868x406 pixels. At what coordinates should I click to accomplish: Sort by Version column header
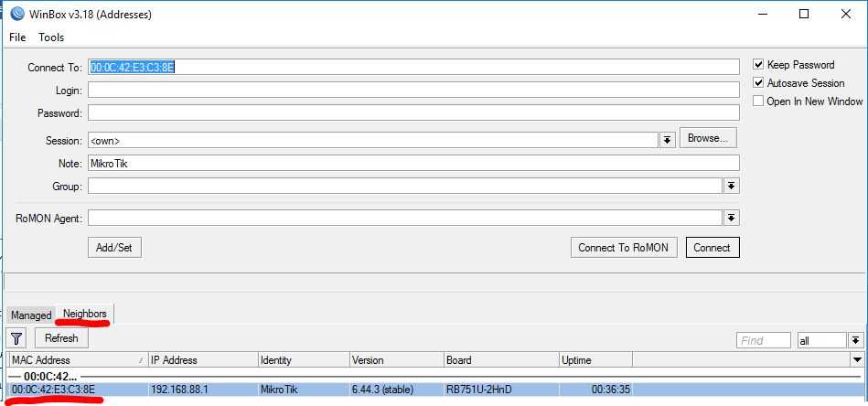[x=396, y=360]
